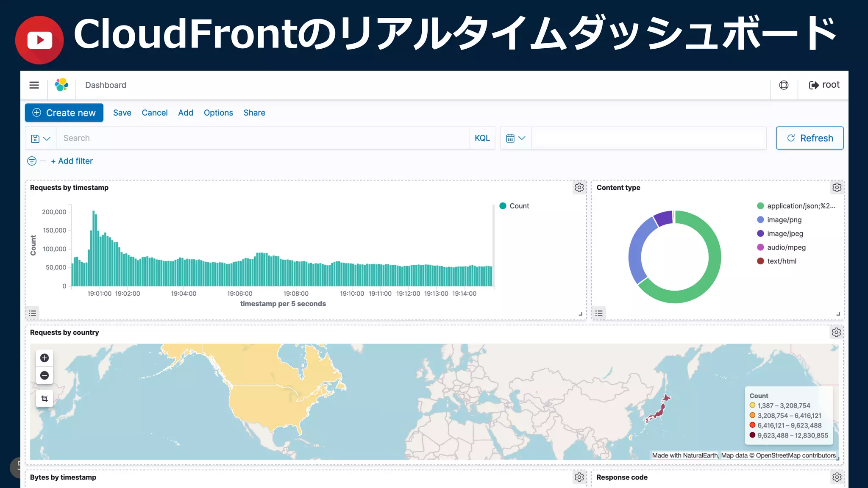Open the saved queries menu
Viewport: 868px width, 488px height.
[x=41, y=138]
